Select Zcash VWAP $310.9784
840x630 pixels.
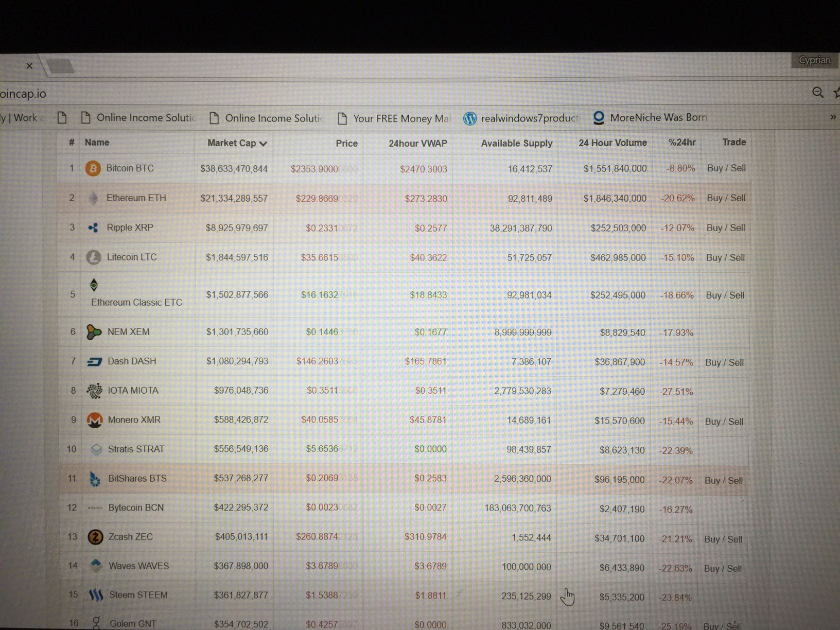[425, 537]
